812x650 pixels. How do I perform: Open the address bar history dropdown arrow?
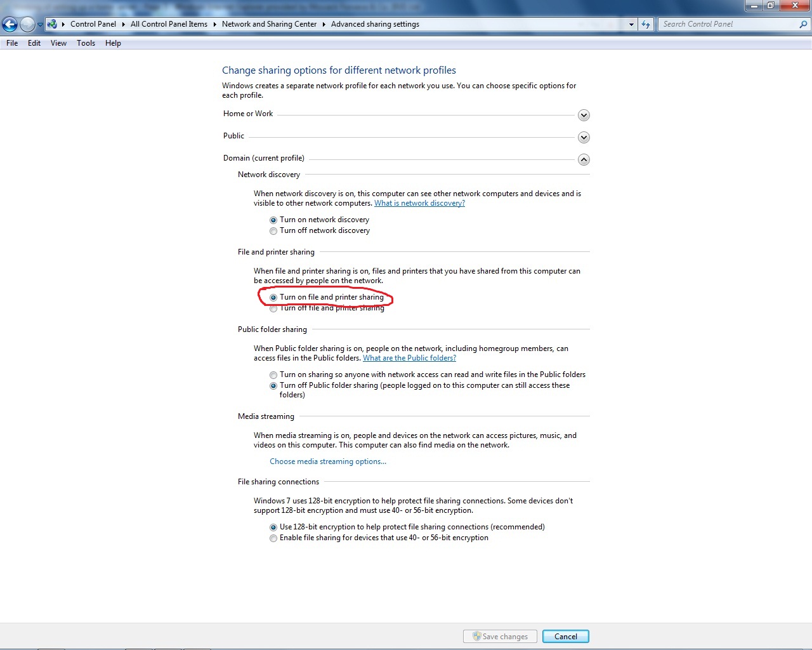pyautogui.click(x=631, y=24)
